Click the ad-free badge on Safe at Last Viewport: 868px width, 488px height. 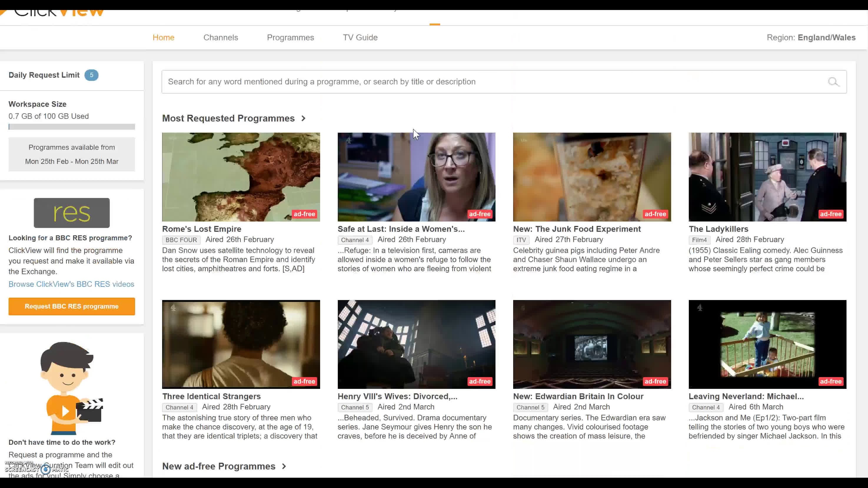[x=480, y=214]
